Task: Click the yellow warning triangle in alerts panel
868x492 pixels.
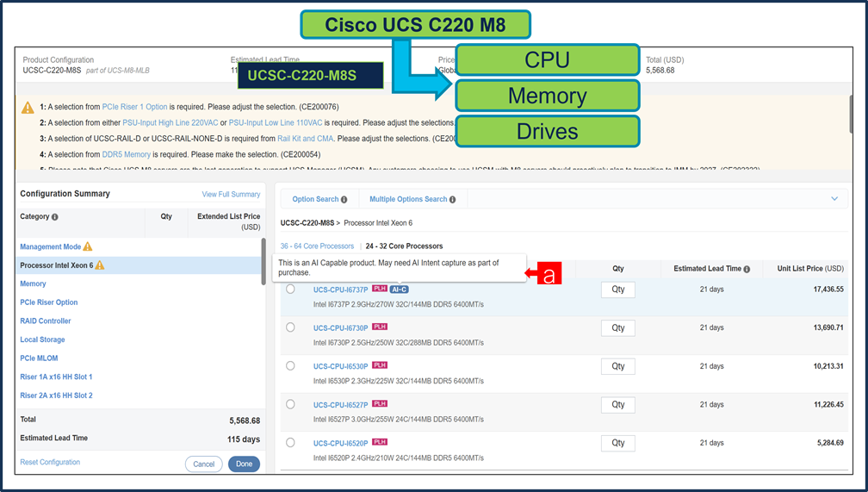Action: pos(28,108)
